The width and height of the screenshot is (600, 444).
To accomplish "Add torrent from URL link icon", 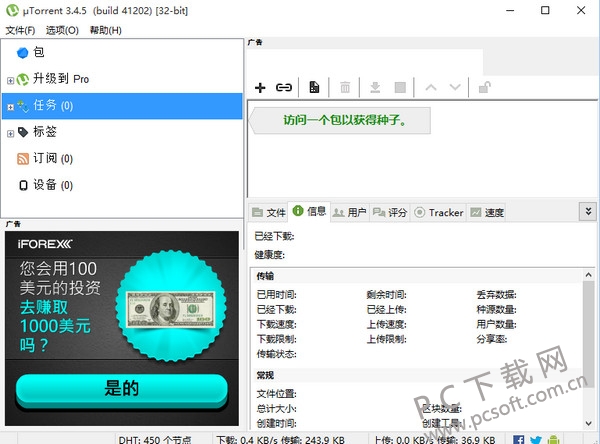I will tap(284, 88).
